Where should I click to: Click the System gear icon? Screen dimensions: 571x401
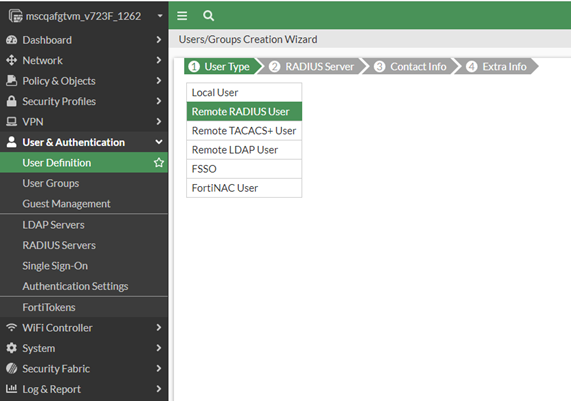12,348
